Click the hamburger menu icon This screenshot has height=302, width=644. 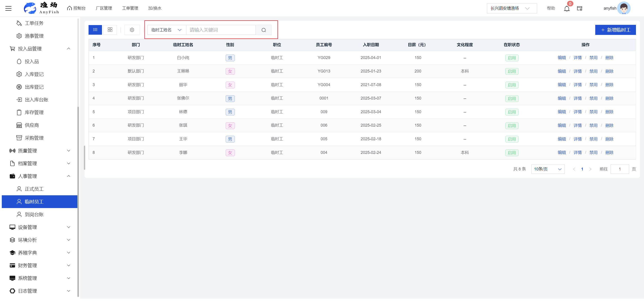[x=8, y=8]
